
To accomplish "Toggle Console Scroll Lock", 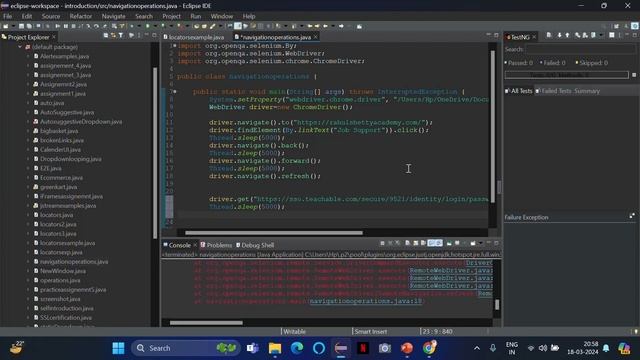I will 416,243.
